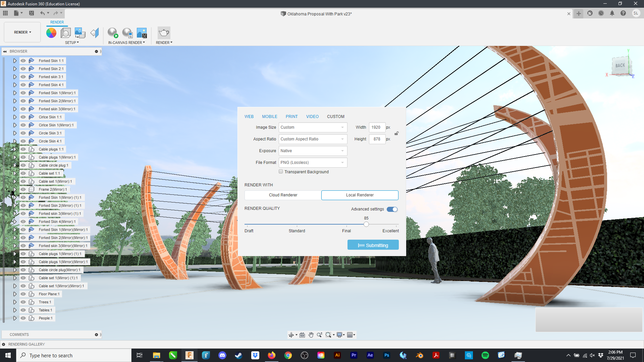Click the Orbit navigation tool

[x=291, y=335]
